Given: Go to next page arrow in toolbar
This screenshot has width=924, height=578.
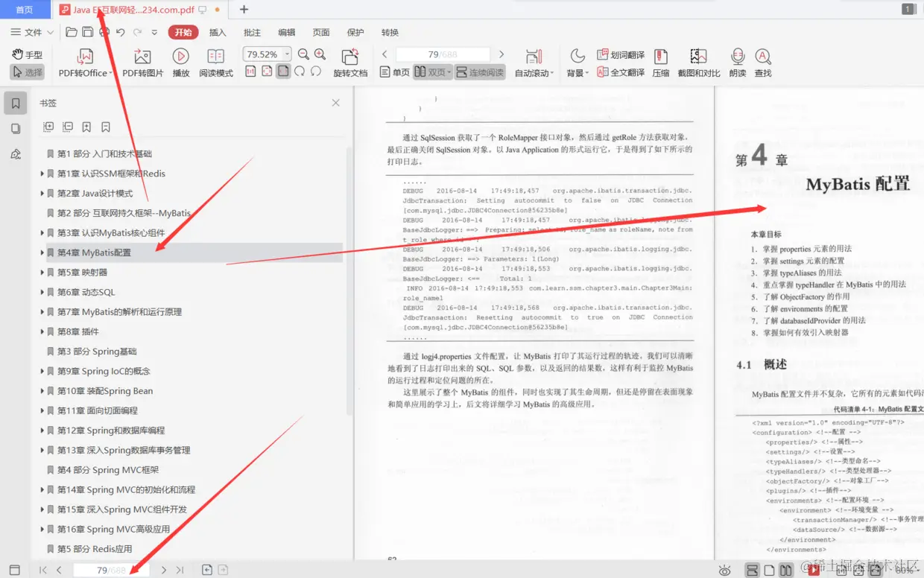Looking at the screenshot, I should coord(501,54).
